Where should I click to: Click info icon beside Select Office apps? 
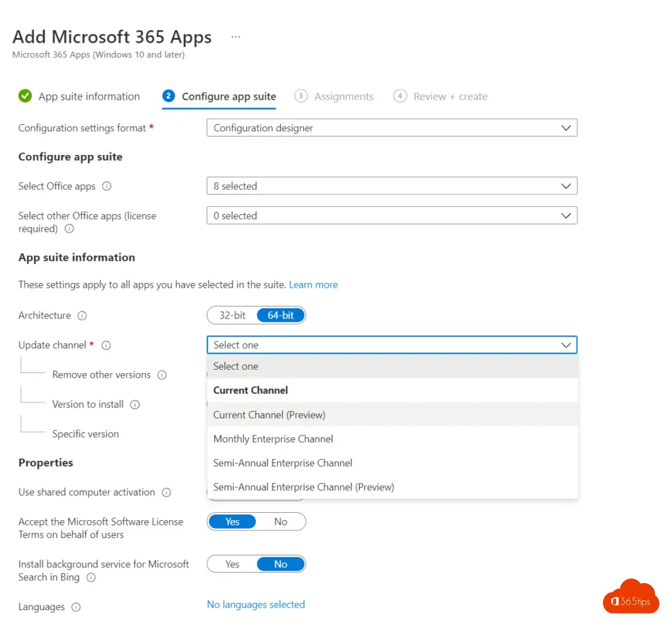(x=107, y=187)
